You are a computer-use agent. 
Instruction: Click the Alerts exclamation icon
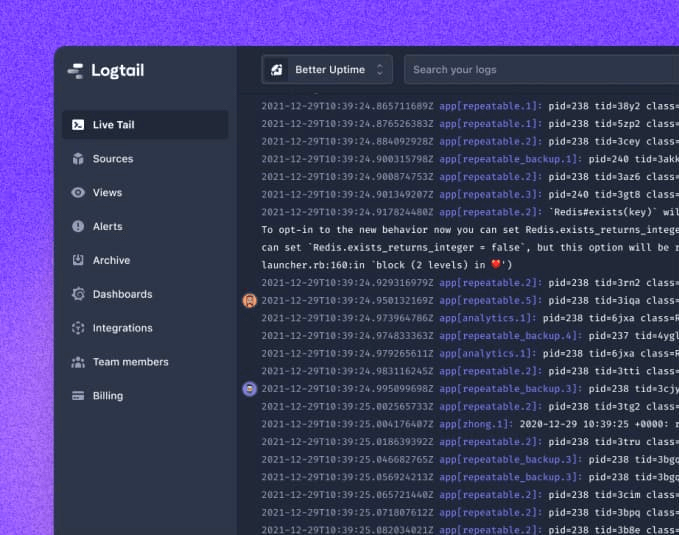pos(78,227)
